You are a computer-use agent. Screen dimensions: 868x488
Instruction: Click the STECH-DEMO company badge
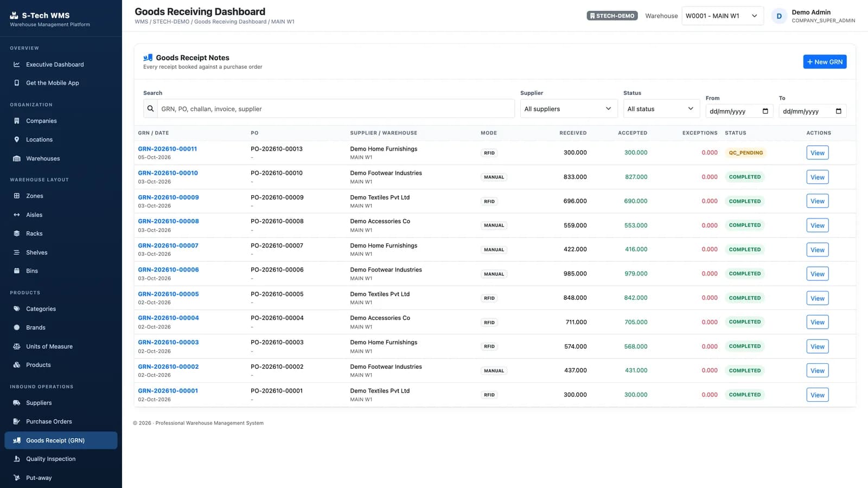point(612,16)
